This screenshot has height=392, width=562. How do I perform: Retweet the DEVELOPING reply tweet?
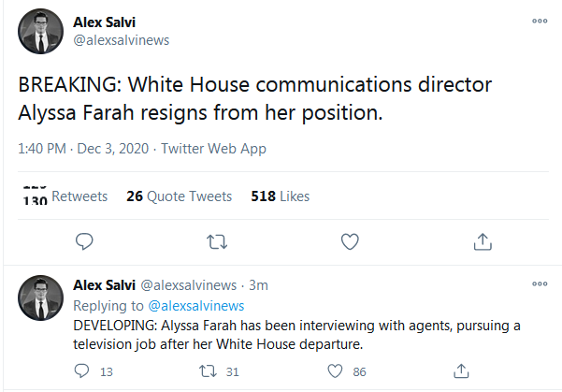pyautogui.click(x=208, y=371)
